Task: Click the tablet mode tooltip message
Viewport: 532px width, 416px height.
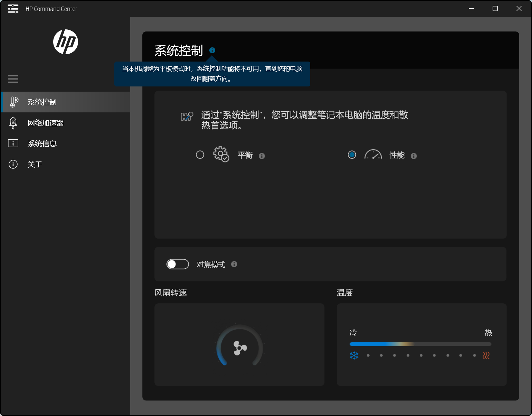Action: tap(212, 74)
